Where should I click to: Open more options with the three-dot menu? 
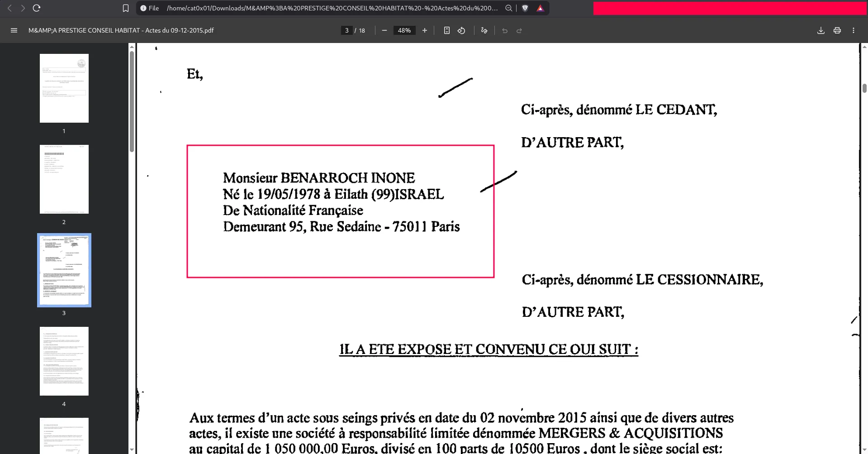(x=854, y=30)
